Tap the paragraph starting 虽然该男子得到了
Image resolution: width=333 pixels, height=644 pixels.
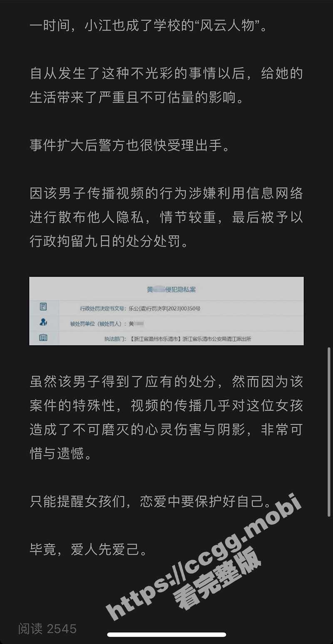[166, 418]
